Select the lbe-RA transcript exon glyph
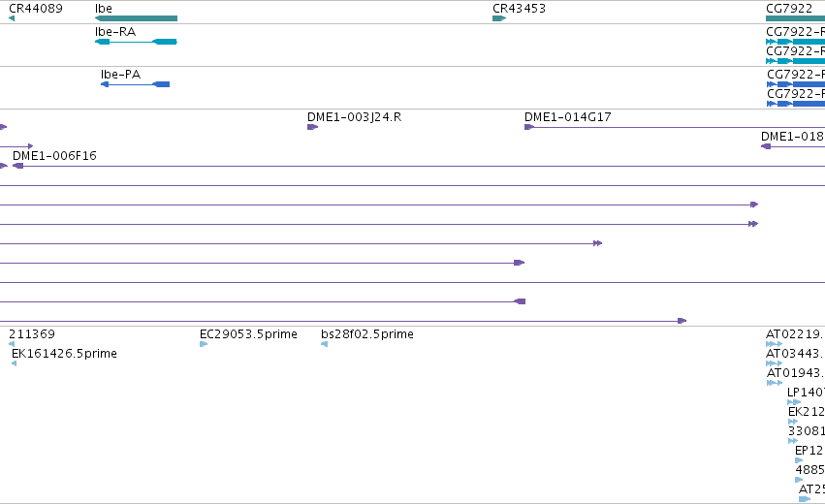 tap(136, 42)
